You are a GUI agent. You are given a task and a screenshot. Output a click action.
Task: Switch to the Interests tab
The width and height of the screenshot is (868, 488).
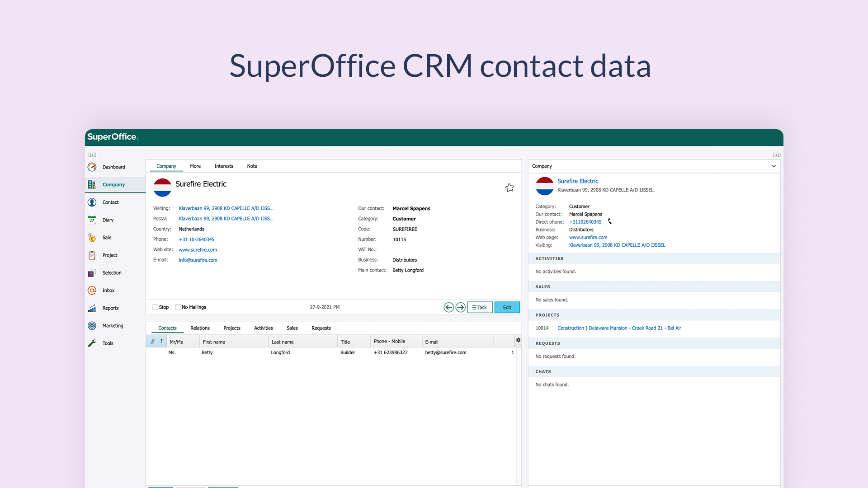(224, 166)
